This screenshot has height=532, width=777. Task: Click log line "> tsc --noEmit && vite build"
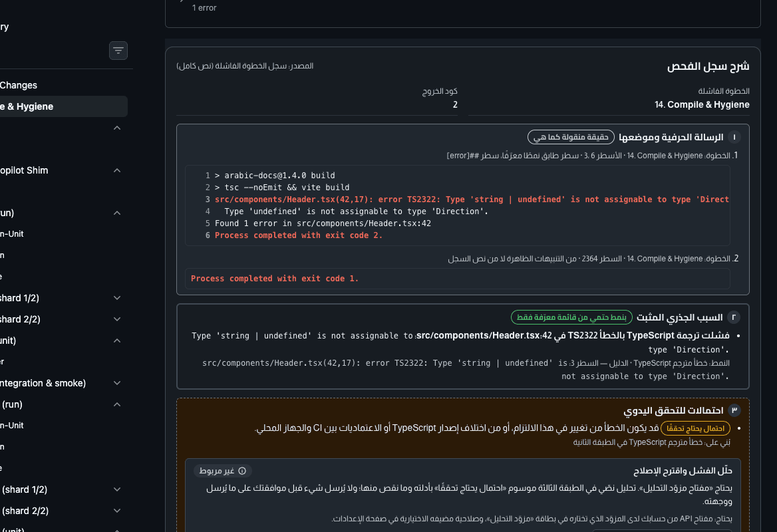coord(282,188)
